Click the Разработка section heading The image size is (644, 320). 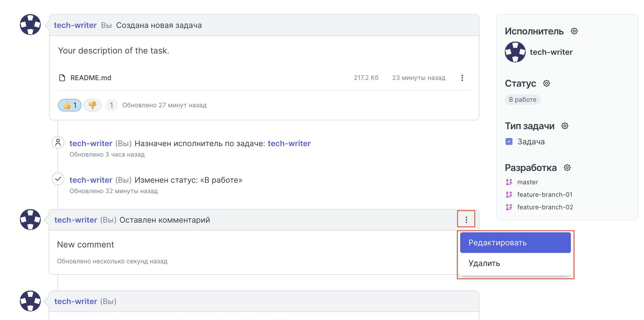click(x=531, y=168)
